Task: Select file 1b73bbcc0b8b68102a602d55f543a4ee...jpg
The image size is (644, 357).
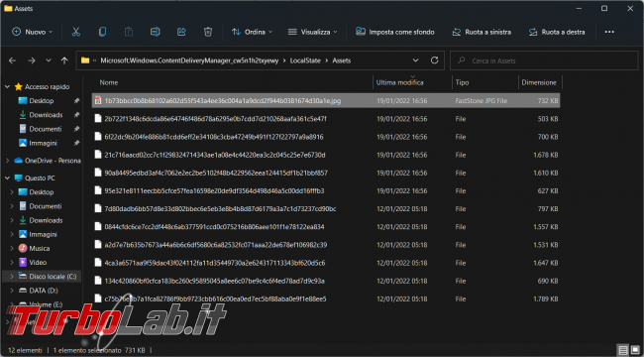Action: [x=326, y=101]
